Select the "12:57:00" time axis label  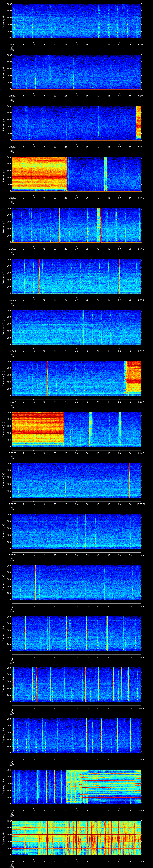(12, 402)
